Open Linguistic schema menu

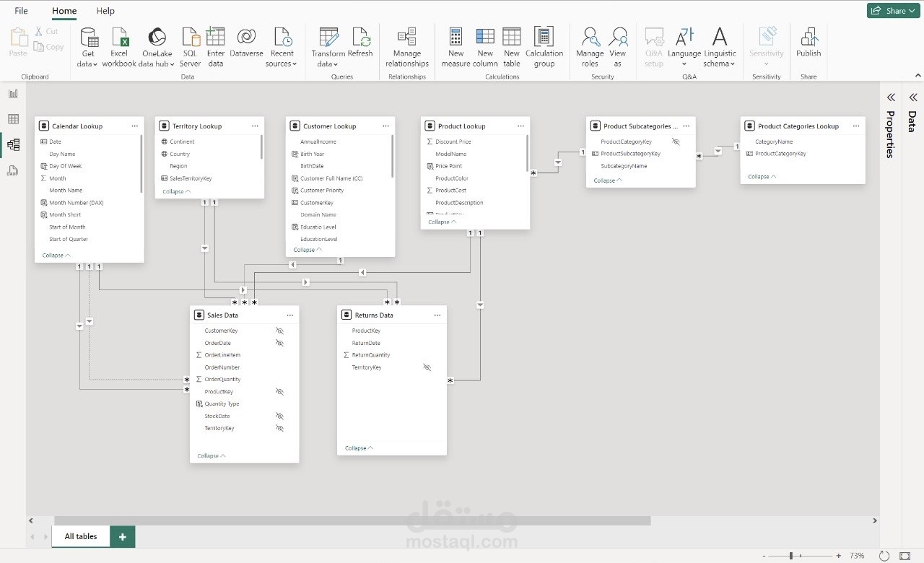720,48
